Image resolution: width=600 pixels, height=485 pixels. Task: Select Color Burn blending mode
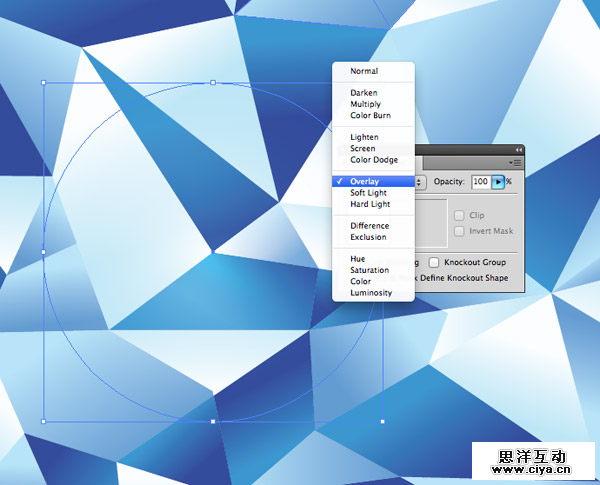point(370,115)
